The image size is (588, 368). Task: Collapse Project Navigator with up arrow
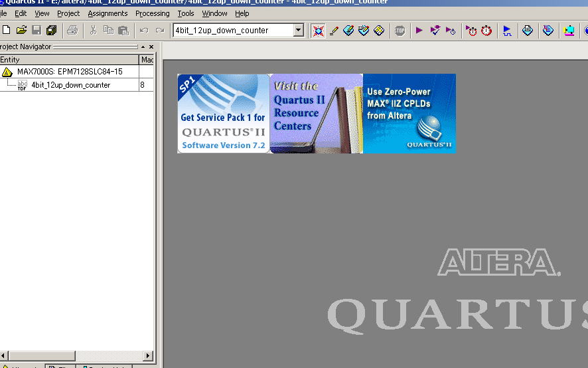[143, 47]
